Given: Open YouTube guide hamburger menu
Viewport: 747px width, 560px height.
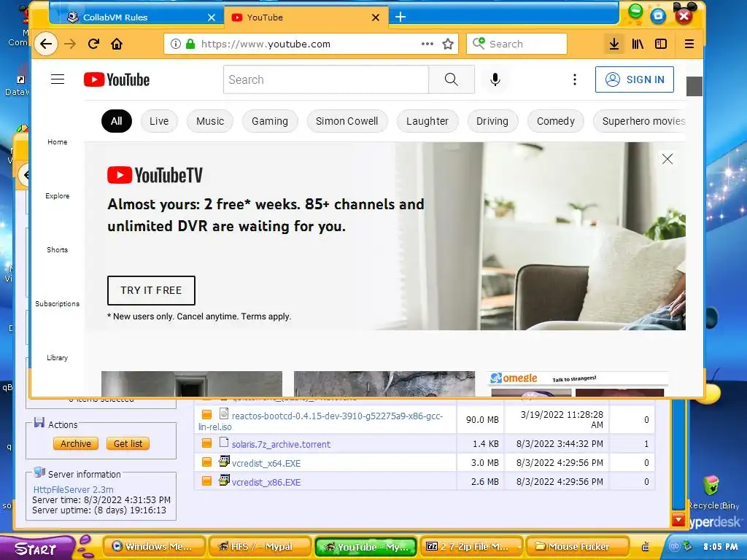Looking at the screenshot, I should pos(58,79).
